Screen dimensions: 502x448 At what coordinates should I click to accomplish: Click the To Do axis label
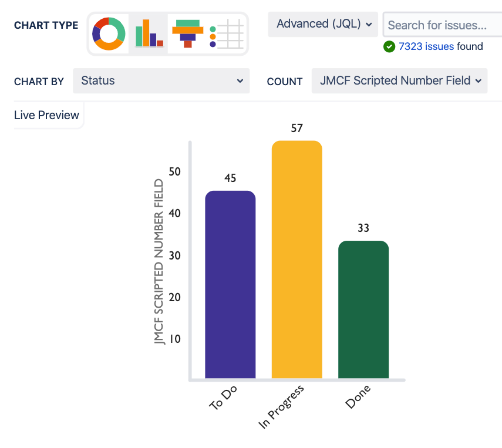(223, 398)
